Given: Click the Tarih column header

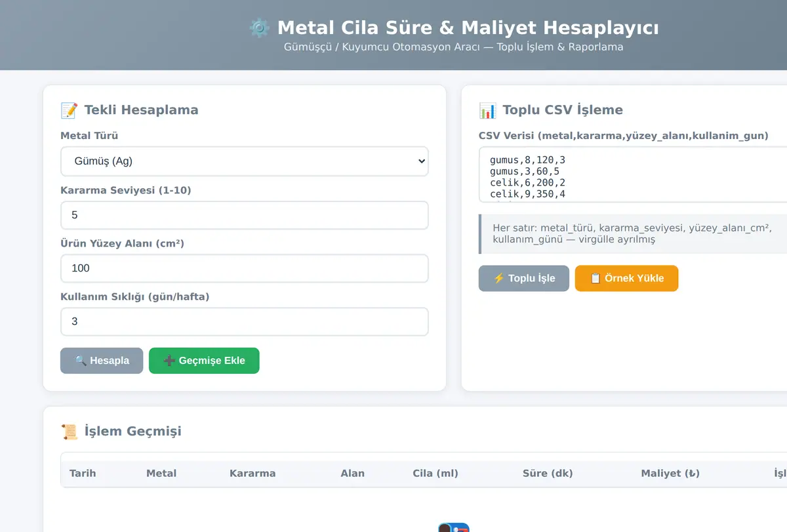Looking at the screenshot, I should pos(83,473).
